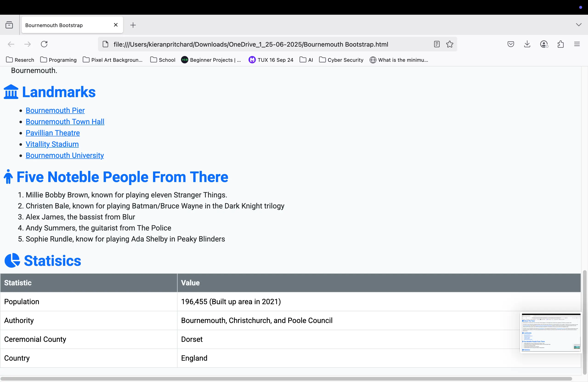Open a new browser tab
Image resolution: width=588 pixels, height=382 pixels.
[x=133, y=25]
